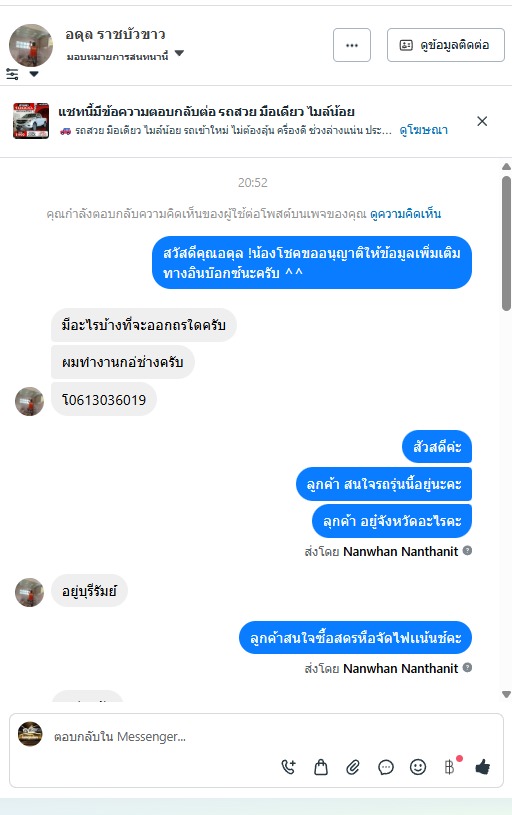
Task: Click the baht payment request icon
Action: tap(450, 767)
